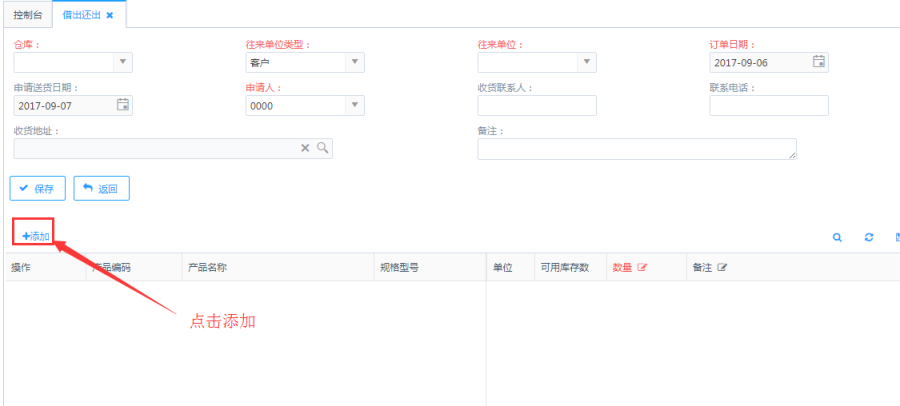This screenshot has height=406, width=900.
Task: Clear the 收货地址 field with X icon
Action: click(306, 148)
